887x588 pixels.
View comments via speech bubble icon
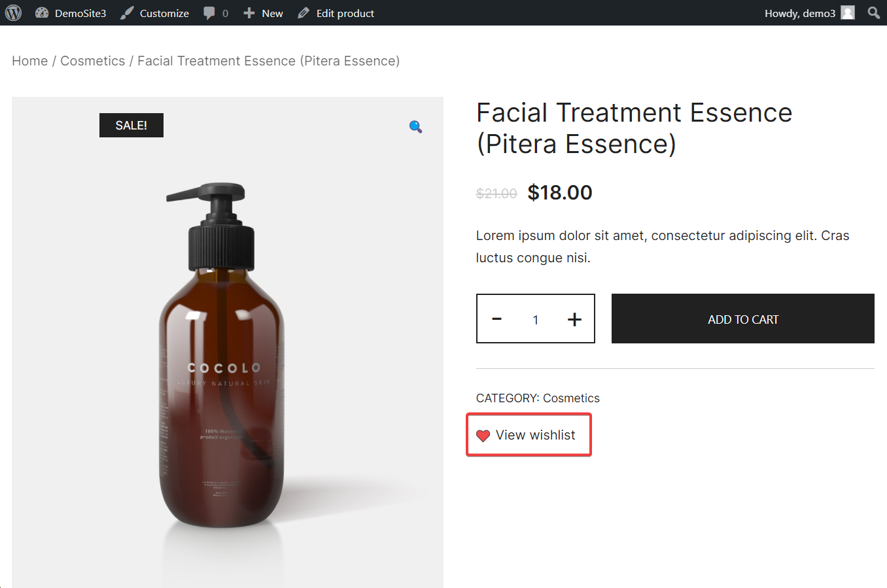[x=209, y=13]
